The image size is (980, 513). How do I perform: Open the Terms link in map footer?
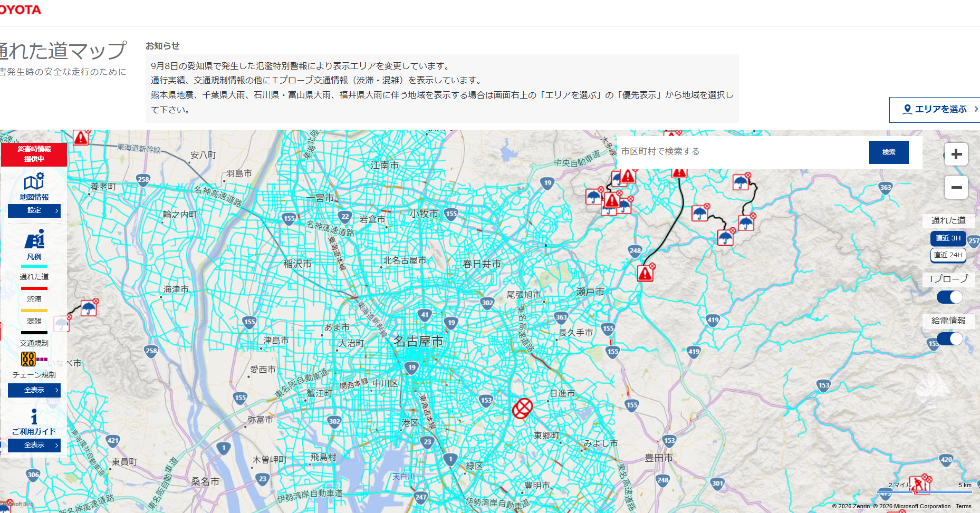[963, 506]
